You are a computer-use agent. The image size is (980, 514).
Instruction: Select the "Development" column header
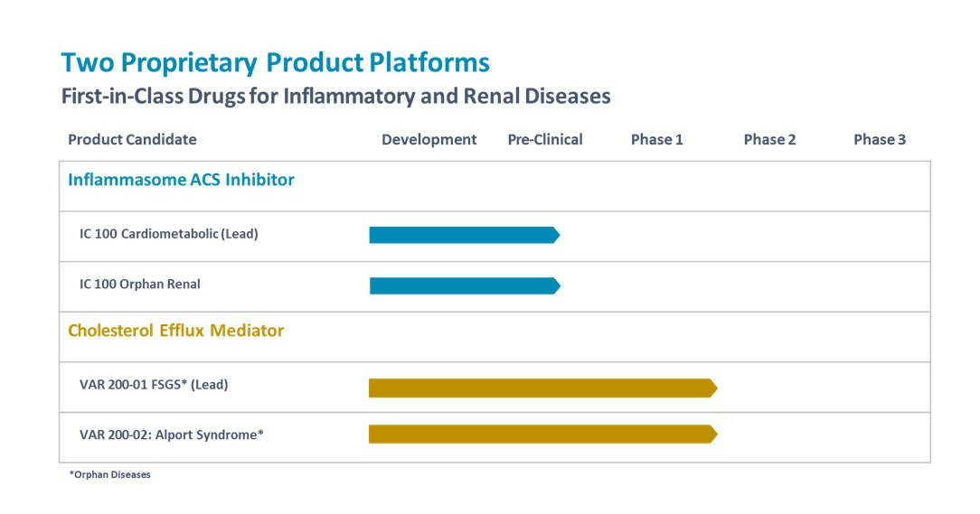coord(429,139)
